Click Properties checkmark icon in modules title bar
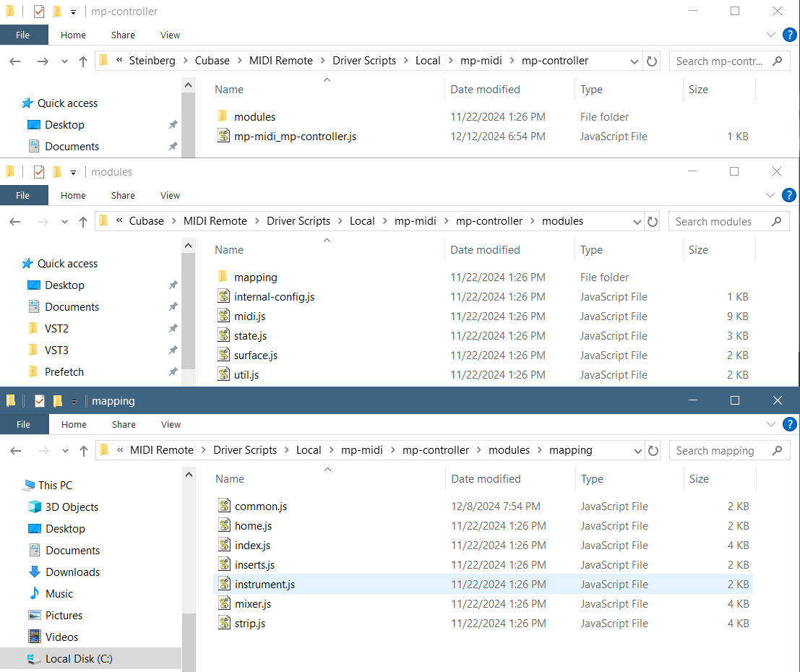Image resolution: width=800 pixels, height=672 pixels. point(39,171)
